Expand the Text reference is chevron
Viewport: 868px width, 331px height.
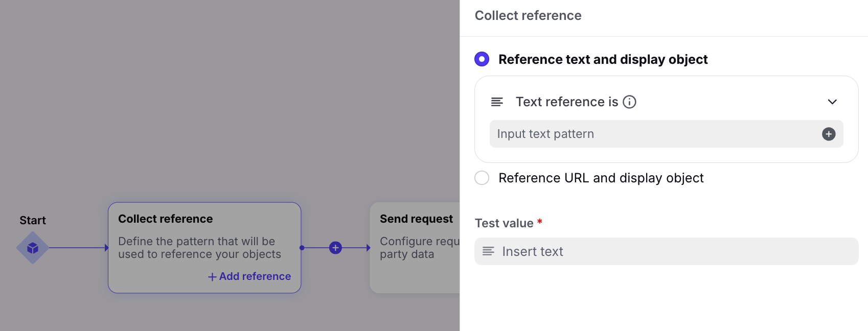pos(832,102)
